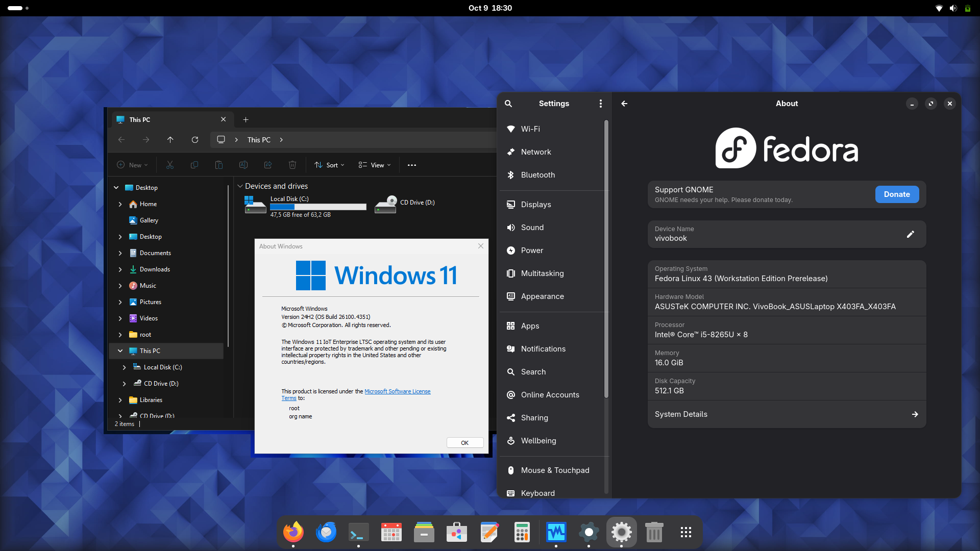Open Appearance settings category
Viewport: 980px width, 551px height.
click(542, 296)
